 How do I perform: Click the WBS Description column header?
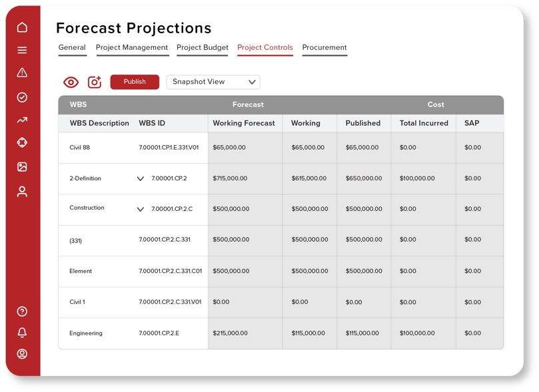[x=99, y=123]
